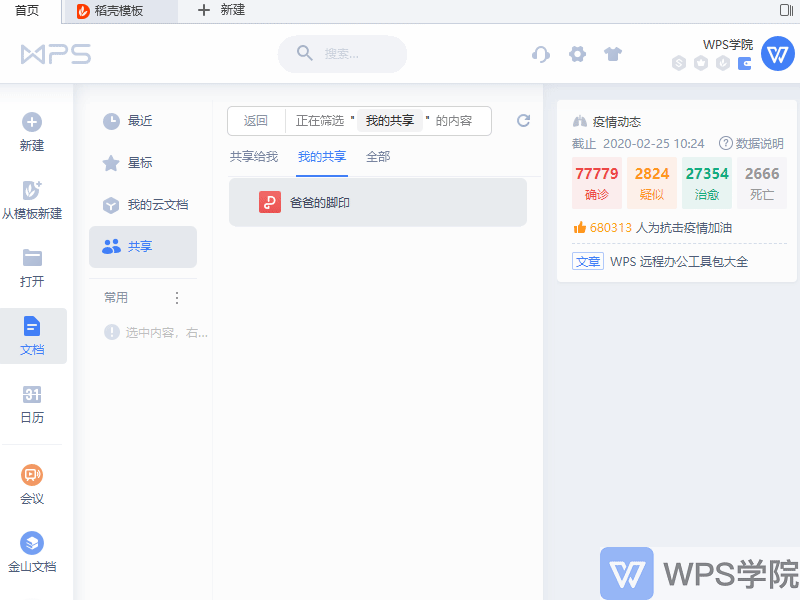The height and width of the screenshot is (600, 800).
Task: Open 我的云文档
Action: click(x=143, y=205)
